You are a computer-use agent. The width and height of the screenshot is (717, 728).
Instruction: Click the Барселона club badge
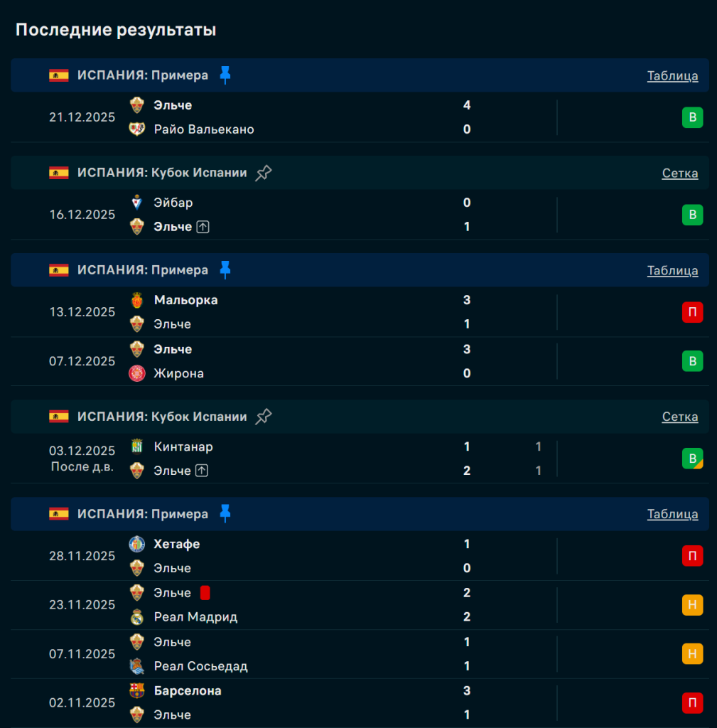137,690
